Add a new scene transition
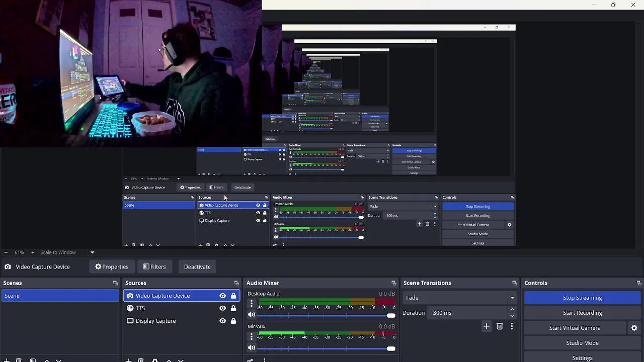The width and height of the screenshot is (644, 362). tap(487, 327)
